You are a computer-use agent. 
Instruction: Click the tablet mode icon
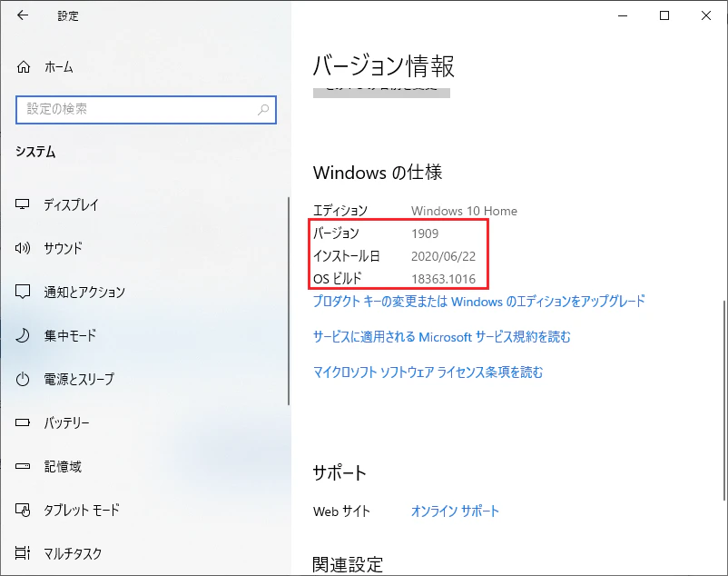click(x=23, y=510)
